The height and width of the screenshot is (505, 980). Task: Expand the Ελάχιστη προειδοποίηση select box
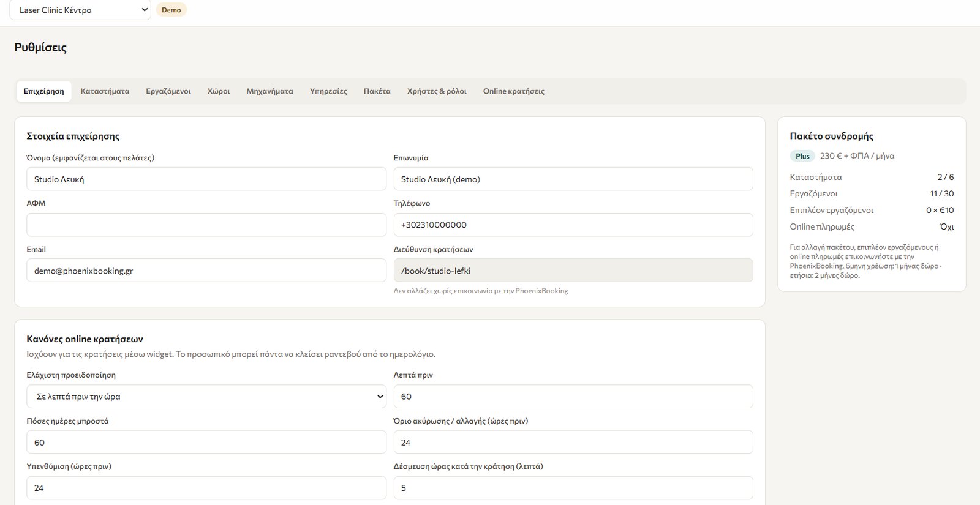point(206,397)
